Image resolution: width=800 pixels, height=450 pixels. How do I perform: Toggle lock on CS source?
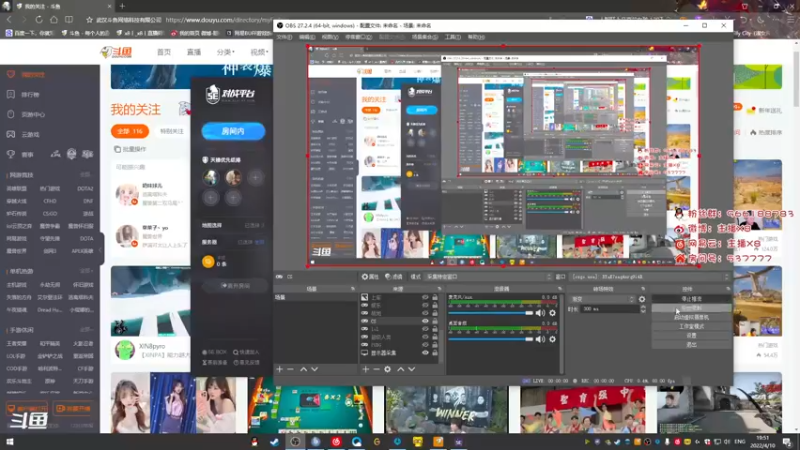[x=435, y=321]
